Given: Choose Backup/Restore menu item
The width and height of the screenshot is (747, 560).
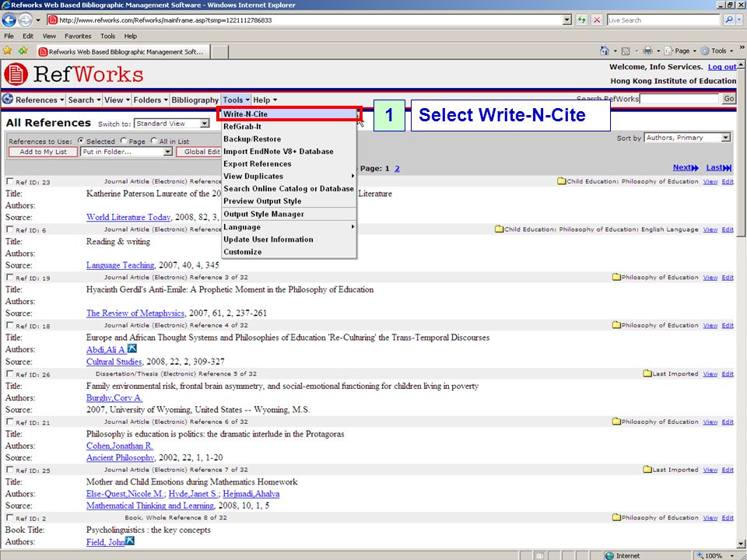Looking at the screenshot, I should (289, 139).
